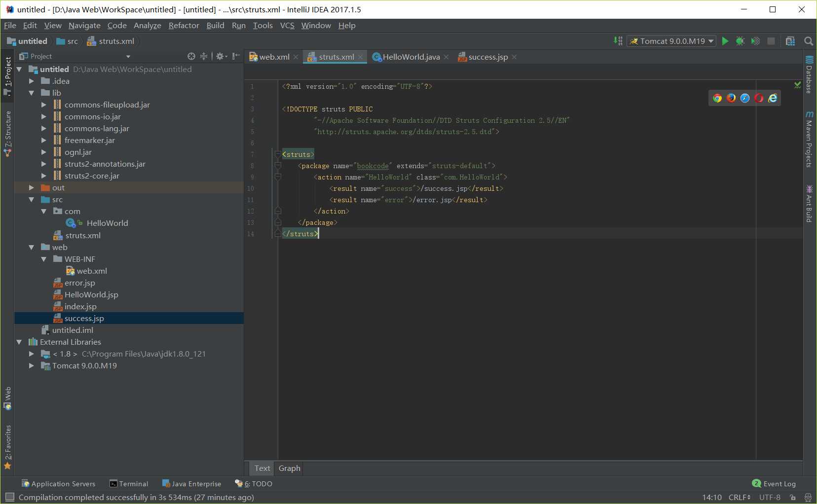Click the Hector inspector icon in status bar
The width and height of the screenshot is (817, 504).
pyautogui.click(x=808, y=498)
